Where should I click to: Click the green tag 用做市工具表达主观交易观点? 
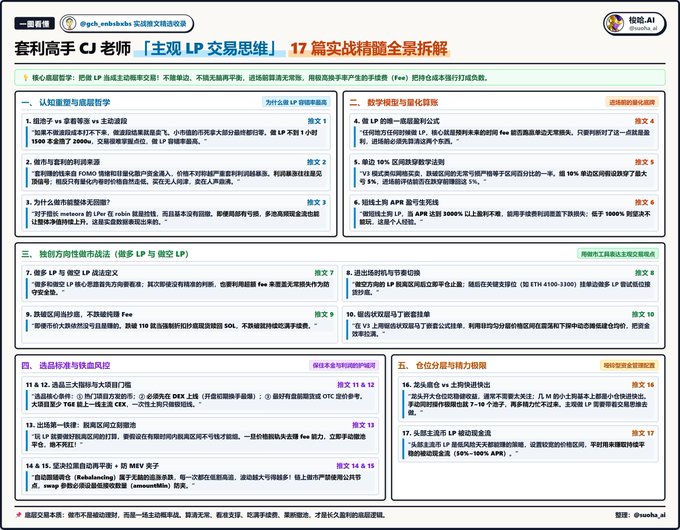pyautogui.click(x=618, y=254)
